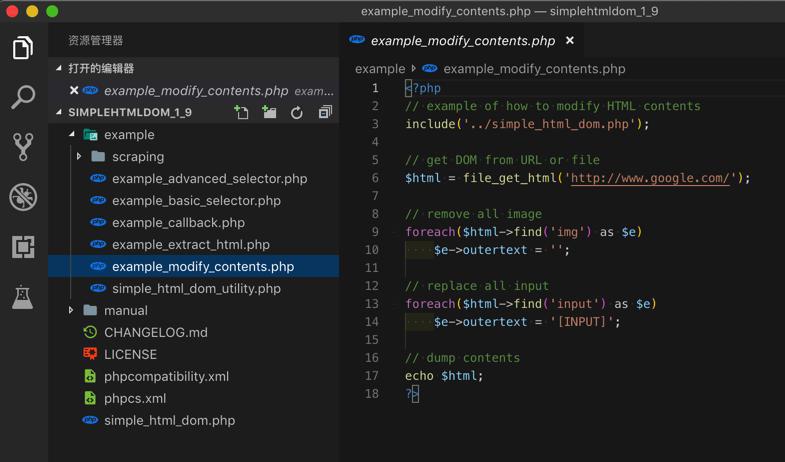Open the Search view in activity bar
The width and height of the screenshot is (785, 462).
(x=23, y=97)
